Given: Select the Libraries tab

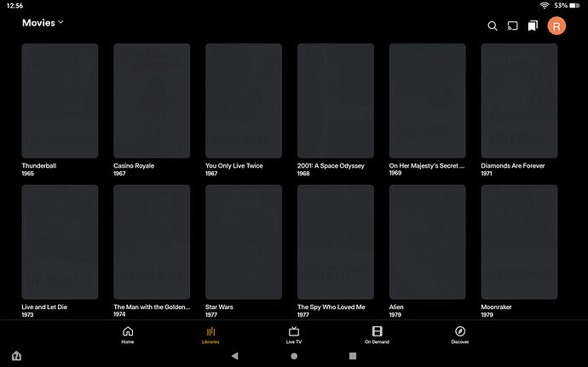Looking at the screenshot, I should tap(210, 335).
